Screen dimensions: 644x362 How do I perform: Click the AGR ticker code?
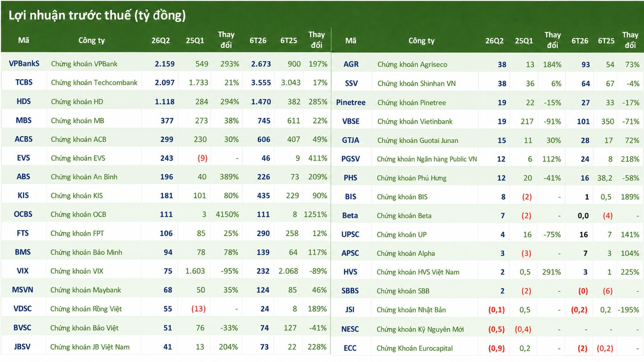[x=351, y=64]
